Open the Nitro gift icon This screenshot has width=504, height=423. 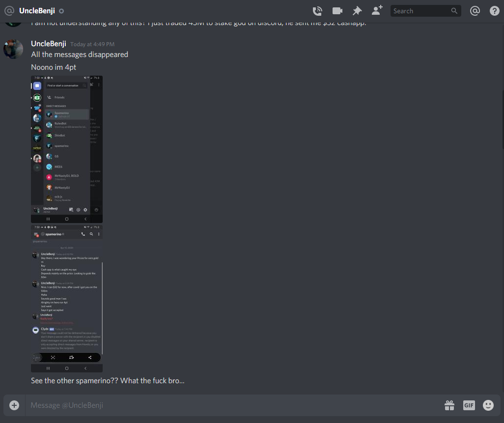449,405
